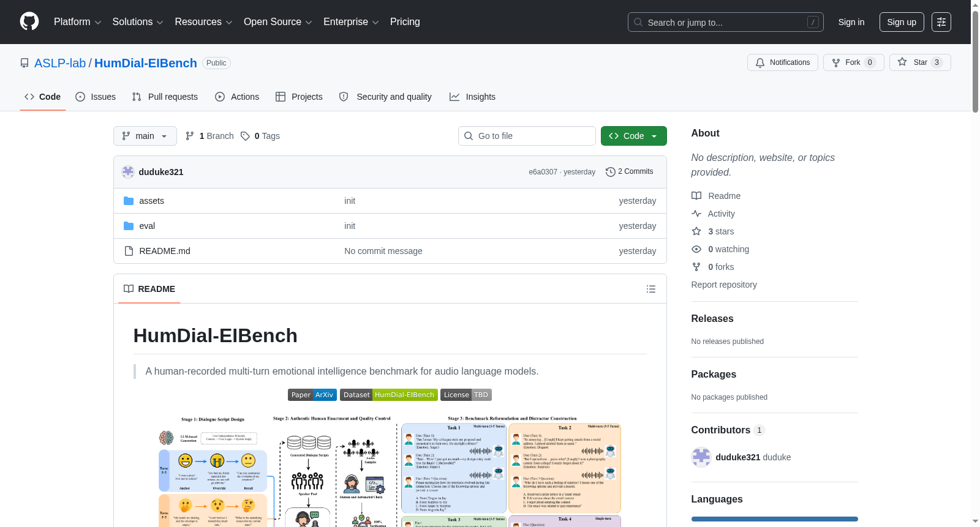Open the Releases section heading link

coord(712,319)
